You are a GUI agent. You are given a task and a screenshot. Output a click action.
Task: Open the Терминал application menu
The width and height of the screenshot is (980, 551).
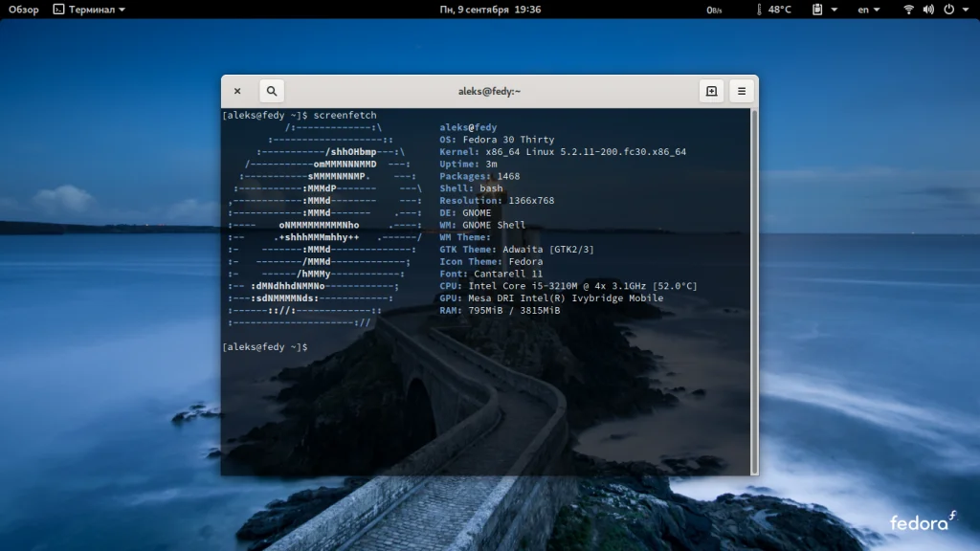pos(91,10)
